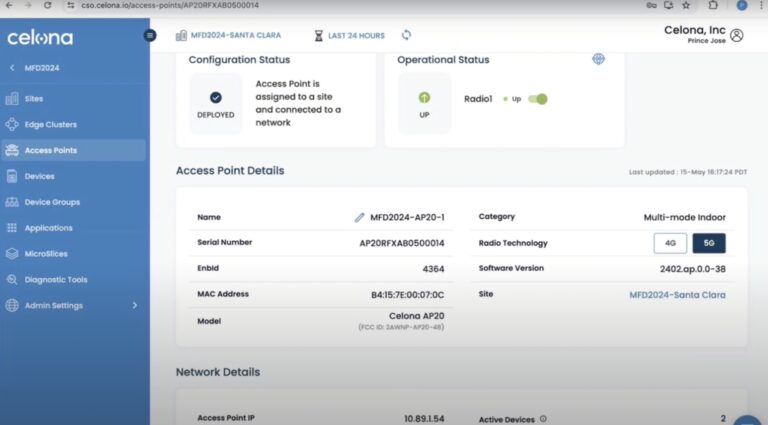This screenshot has height=425, width=768.
Task: Open Diagnostic Tools in the sidebar
Action: tap(55, 280)
